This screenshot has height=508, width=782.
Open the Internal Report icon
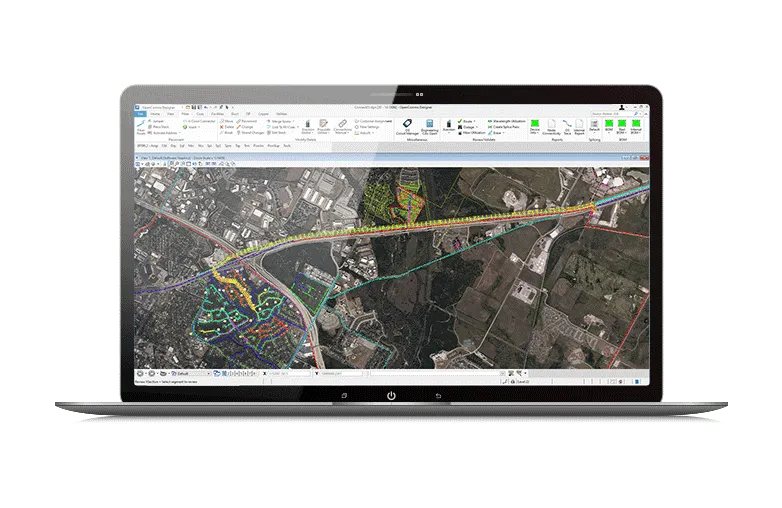pyautogui.click(x=580, y=127)
